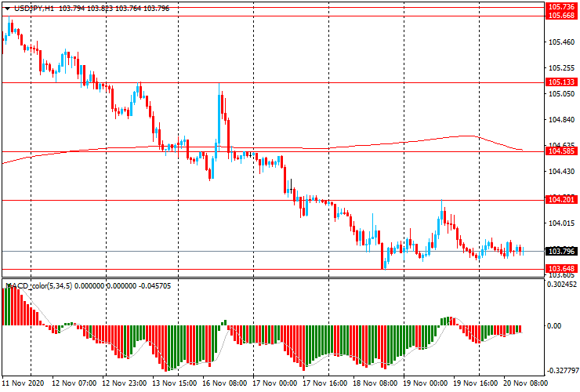Click the 13 Nov 15:00 time label
This screenshot has height=392, width=580.
click(174, 383)
